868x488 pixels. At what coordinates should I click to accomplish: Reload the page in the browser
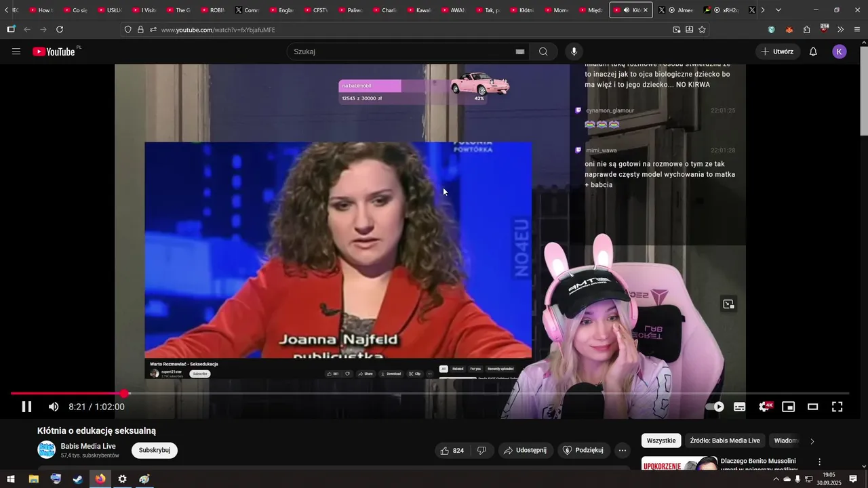pyautogui.click(x=60, y=29)
